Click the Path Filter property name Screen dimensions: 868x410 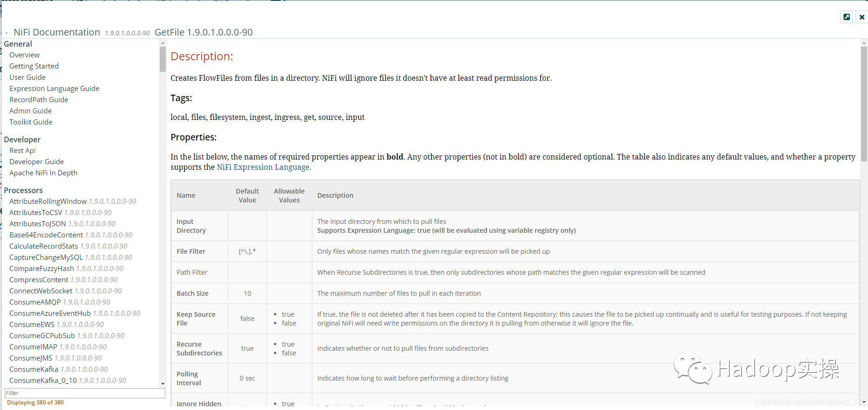tap(192, 272)
